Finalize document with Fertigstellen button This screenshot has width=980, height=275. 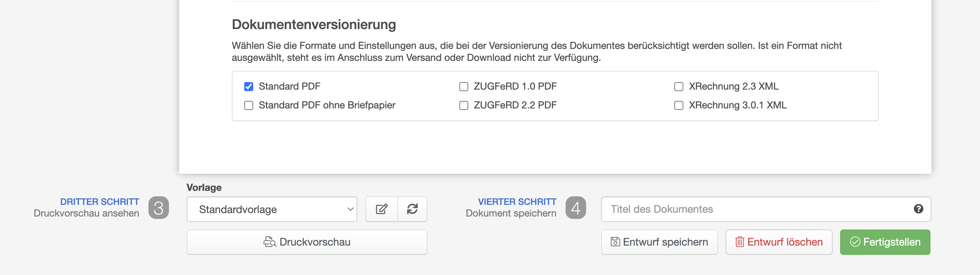[885, 242]
